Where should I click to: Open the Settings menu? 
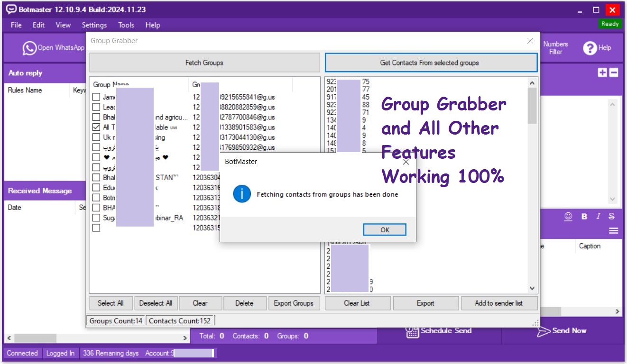click(x=94, y=25)
